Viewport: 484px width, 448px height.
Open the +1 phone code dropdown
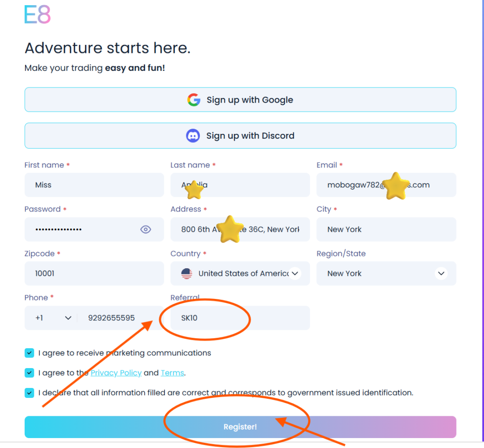pyautogui.click(x=68, y=318)
